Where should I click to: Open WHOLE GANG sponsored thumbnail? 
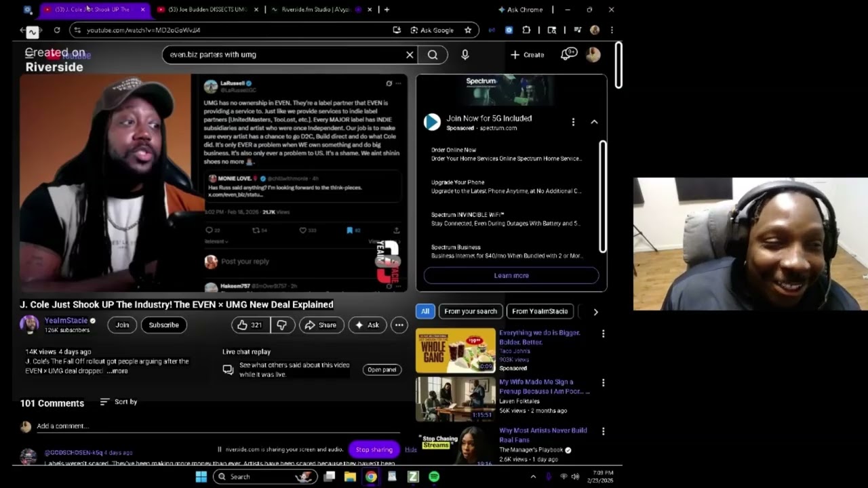pyautogui.click(x=456, y=350)
